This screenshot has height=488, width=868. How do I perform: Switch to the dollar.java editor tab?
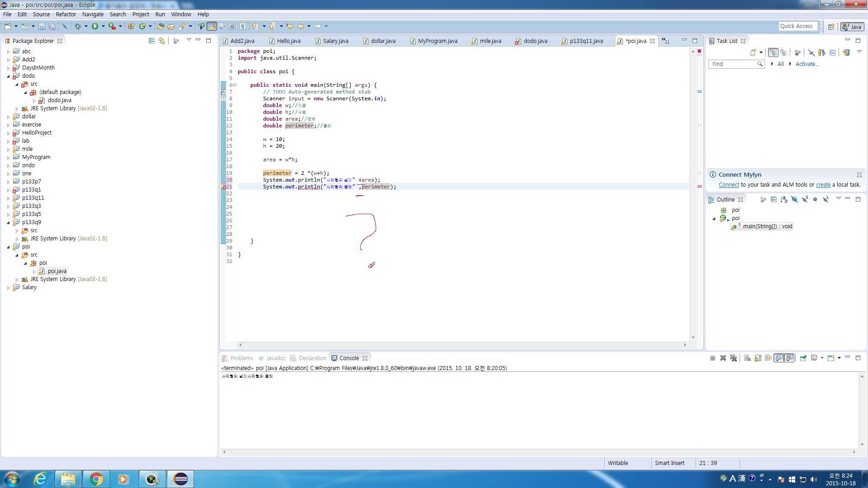click(379, 41)
